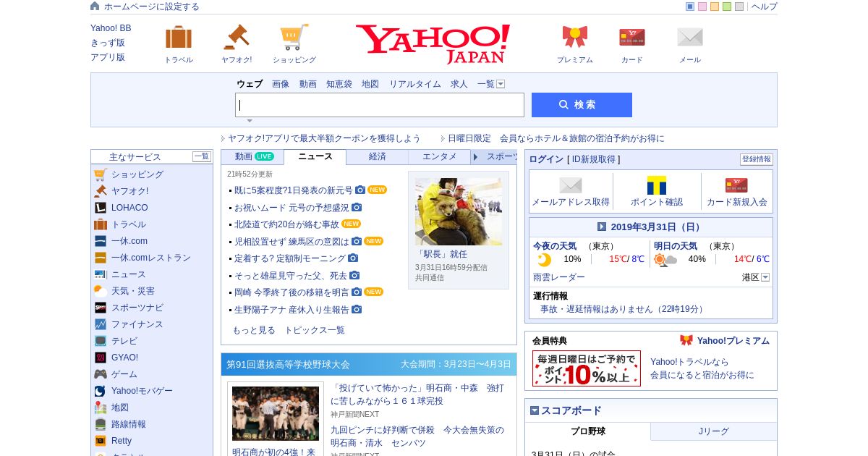The width and height of the screenshot is (868, 456).
Task: Click the home icon to set homepage
Action: click(95, 6)
